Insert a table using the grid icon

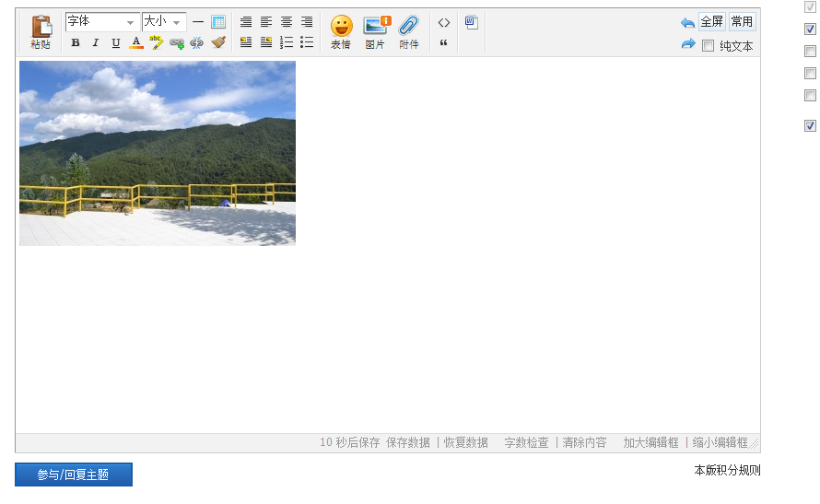218,22
